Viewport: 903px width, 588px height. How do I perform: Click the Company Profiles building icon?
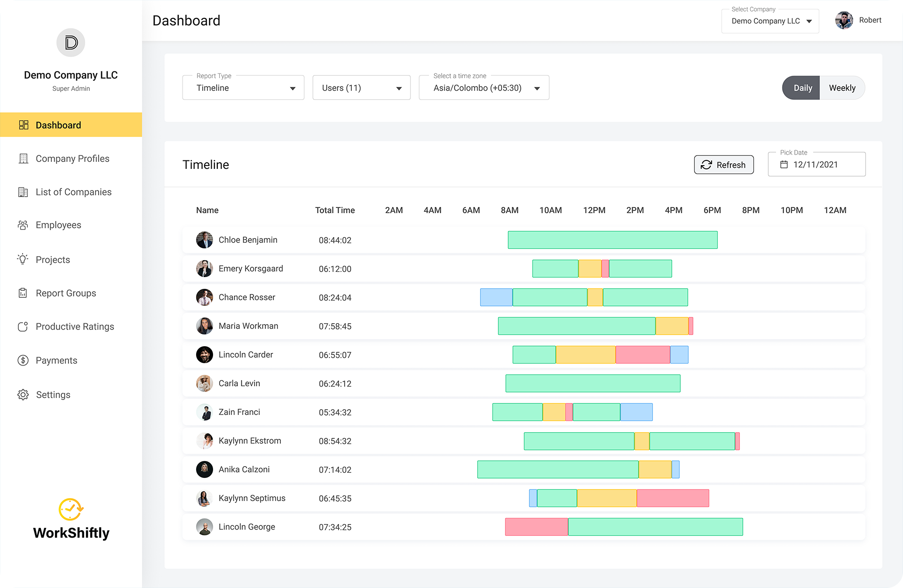(x=23, y=159)
